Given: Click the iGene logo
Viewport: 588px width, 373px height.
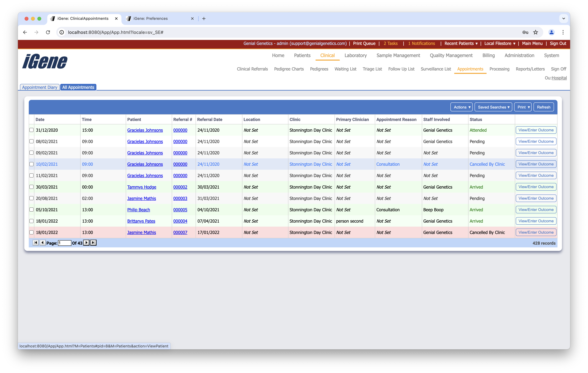Looking at the screenshot, I should (x=45, y=61).
